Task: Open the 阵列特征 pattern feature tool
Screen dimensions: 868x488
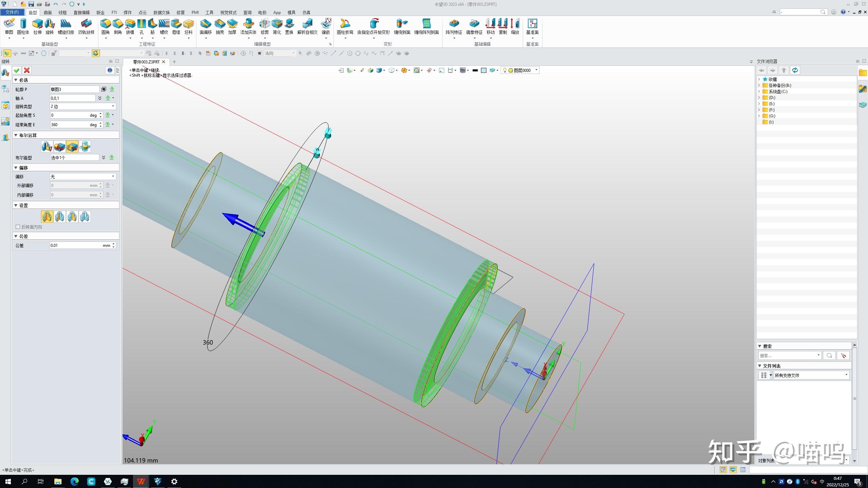Action: click(454, 26)
